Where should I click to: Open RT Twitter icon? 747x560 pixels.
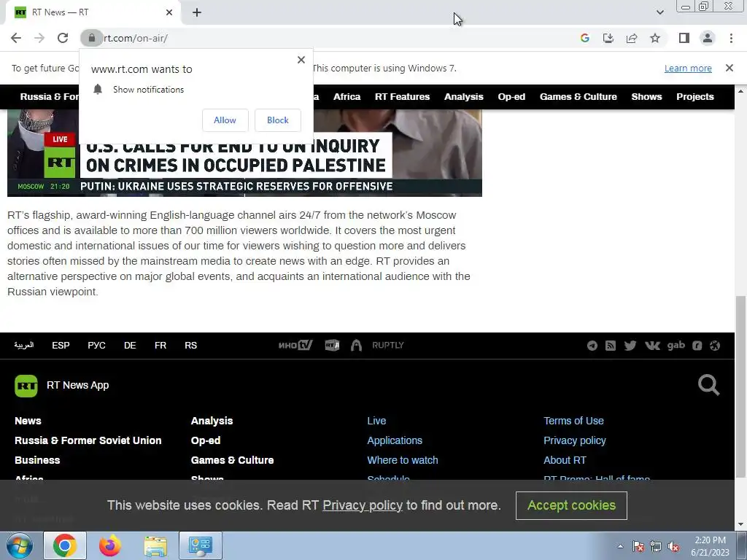coord(630,346)
